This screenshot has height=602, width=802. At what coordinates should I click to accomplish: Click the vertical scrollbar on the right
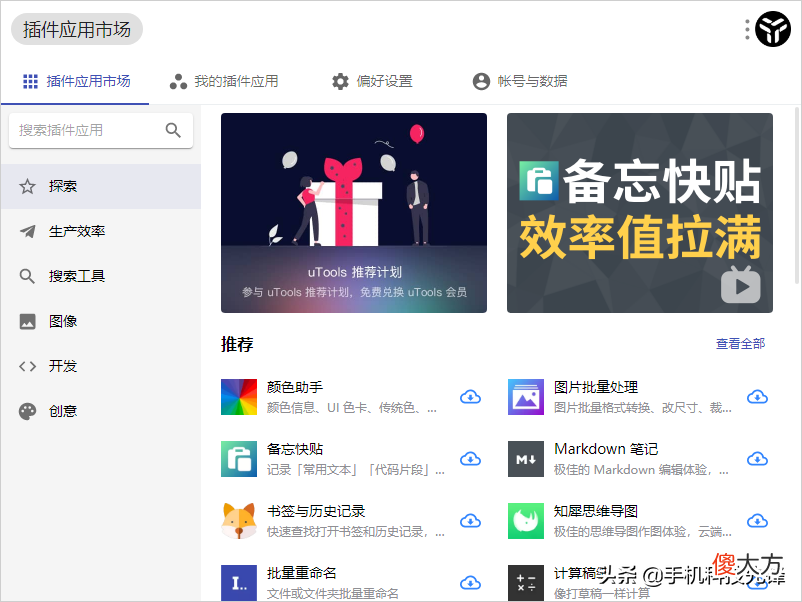click(x=797, y=194)
